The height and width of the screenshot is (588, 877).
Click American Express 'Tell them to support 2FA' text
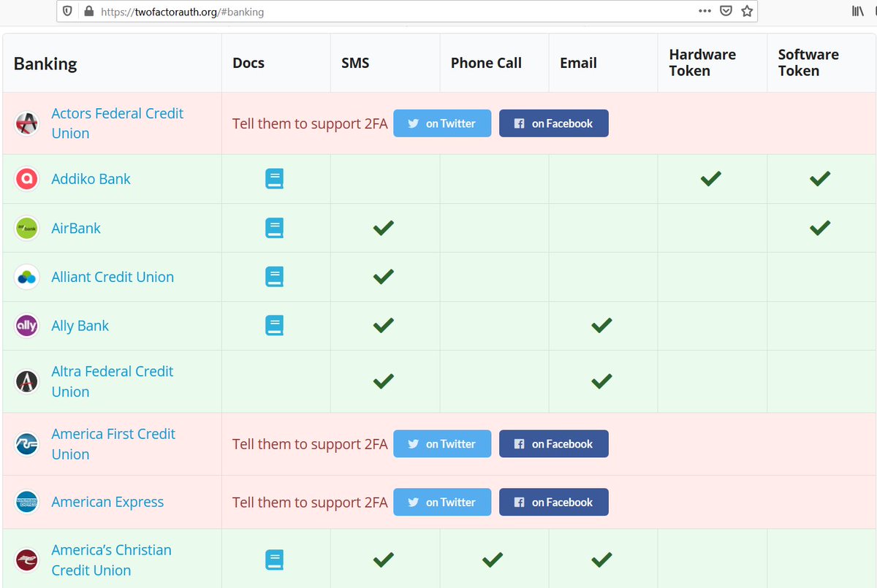310,503
